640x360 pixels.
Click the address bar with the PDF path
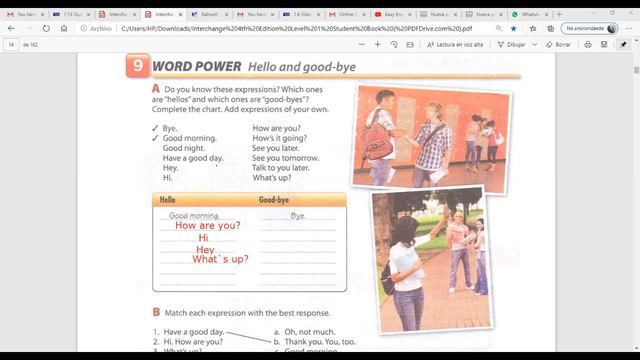(x=296, y=29)
